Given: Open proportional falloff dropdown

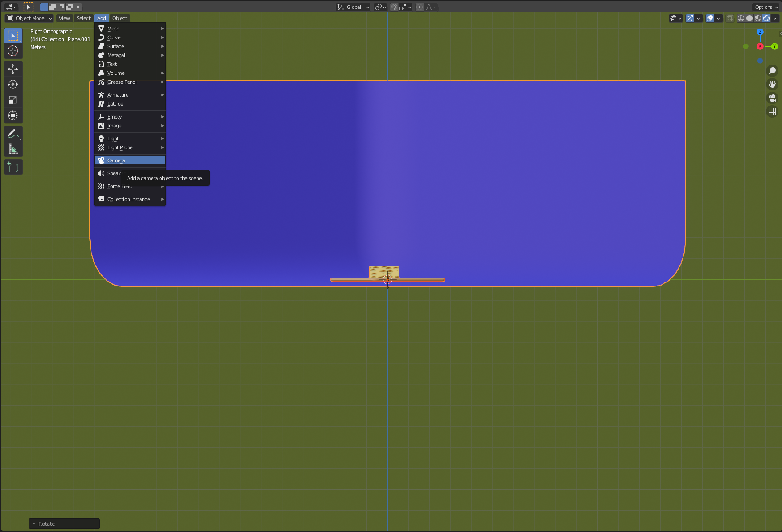Looking at the screenshot, I should pyautogui.click(x=431, y=7).
